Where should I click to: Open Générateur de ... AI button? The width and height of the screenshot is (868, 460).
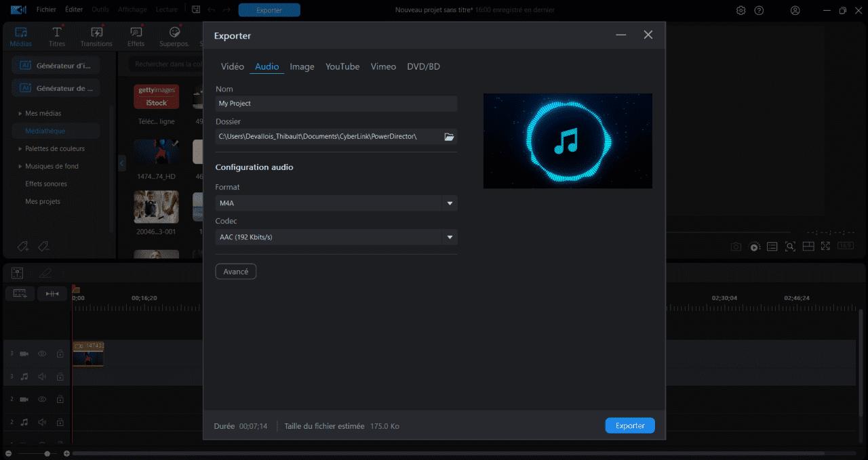pos(56,88)
